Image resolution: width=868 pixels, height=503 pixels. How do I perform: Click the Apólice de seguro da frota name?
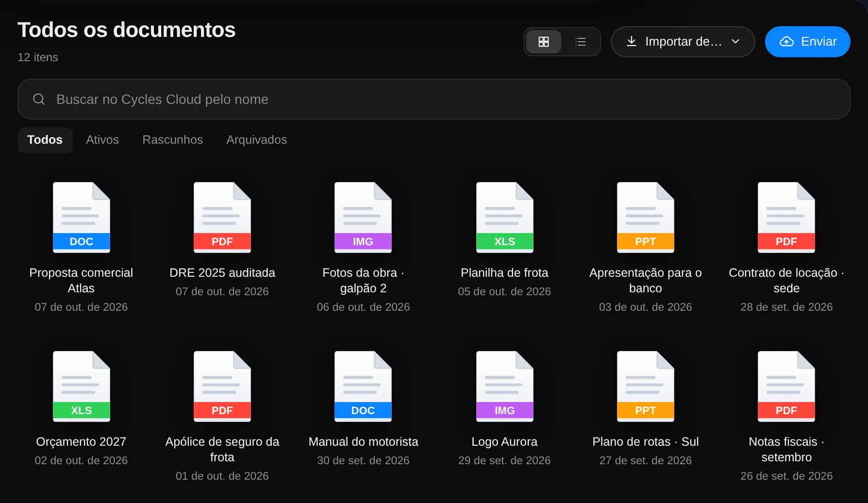[222, 450]
